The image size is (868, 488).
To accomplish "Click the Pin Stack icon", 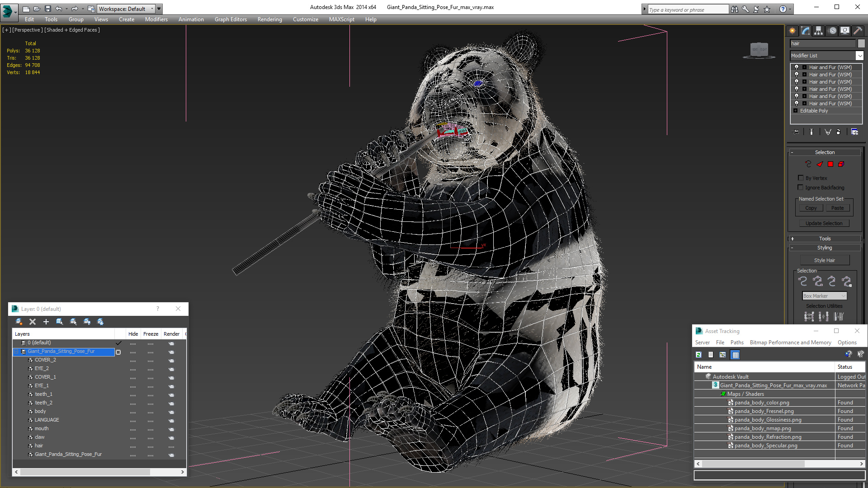I will coord(796,132).
